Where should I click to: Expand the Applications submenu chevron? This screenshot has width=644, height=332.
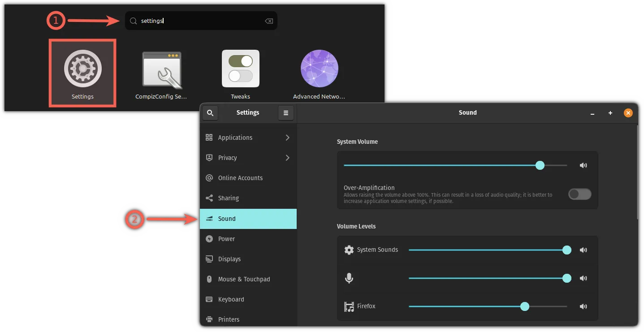pyautogui.click(x=287, y=138)
